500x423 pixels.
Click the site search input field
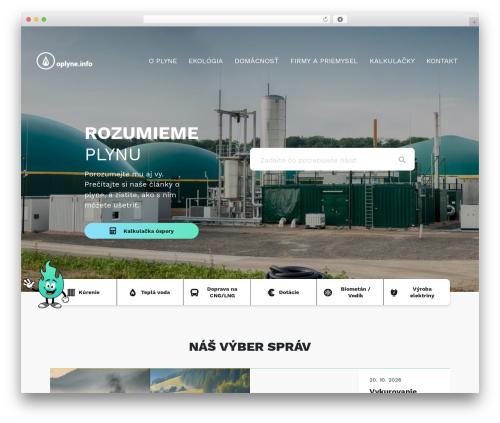point(332,160)
